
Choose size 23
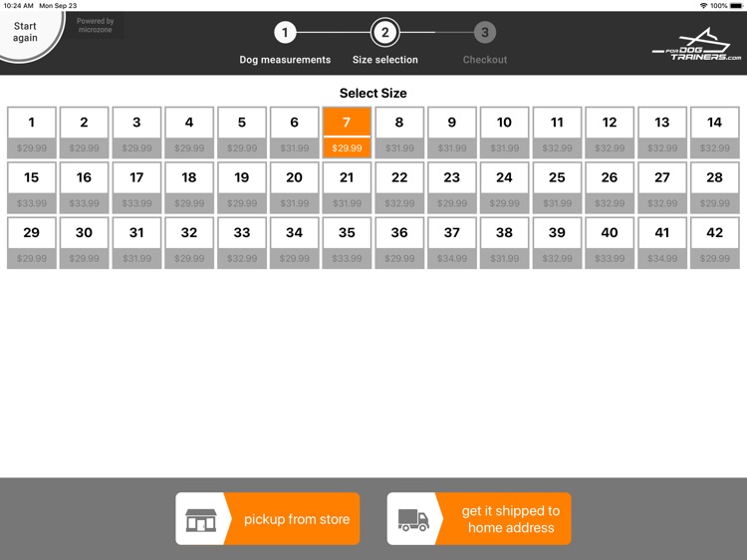click(x=452, y=187)
